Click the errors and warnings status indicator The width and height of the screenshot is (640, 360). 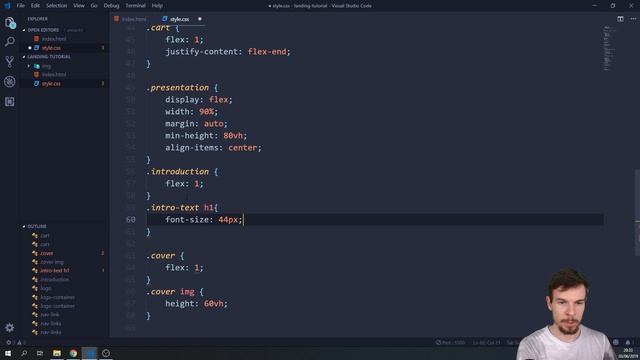(16, 342)
